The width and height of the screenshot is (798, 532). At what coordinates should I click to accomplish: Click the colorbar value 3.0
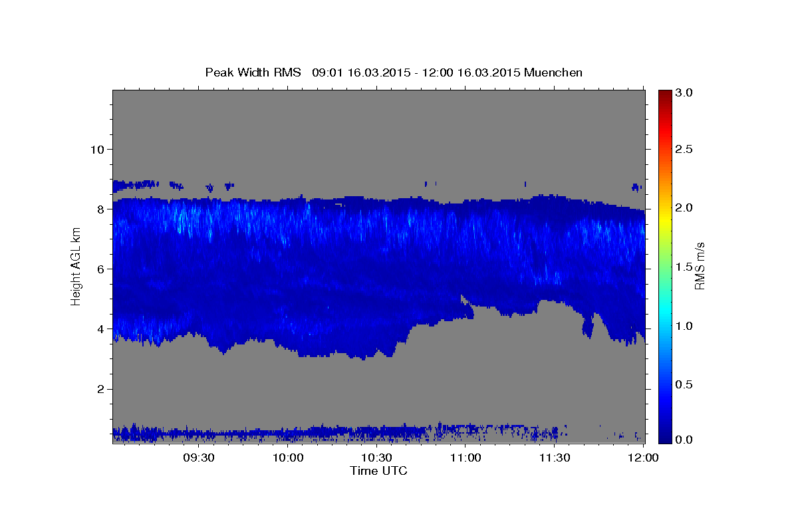(x=684, y=92)
